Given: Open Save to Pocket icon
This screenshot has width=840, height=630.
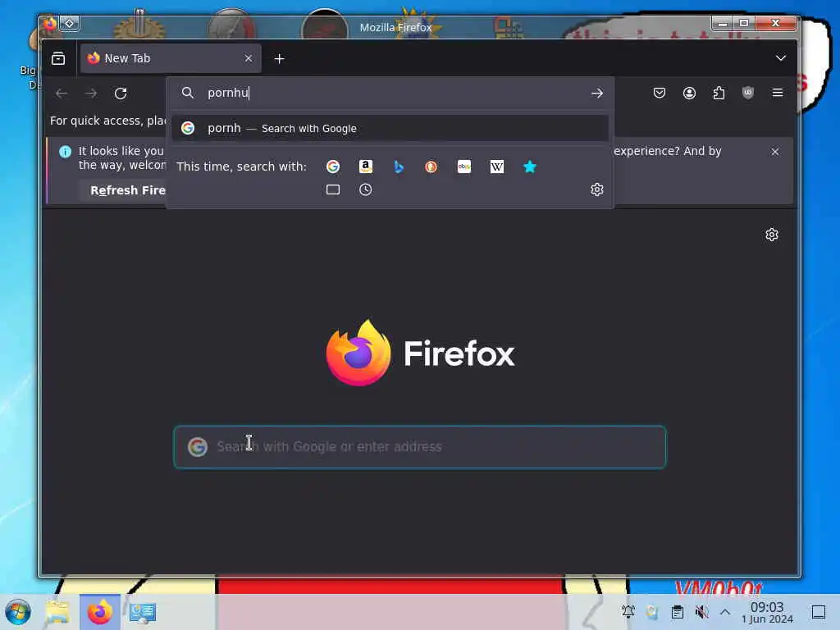Looking at the screenshot, I should (659, 94).
